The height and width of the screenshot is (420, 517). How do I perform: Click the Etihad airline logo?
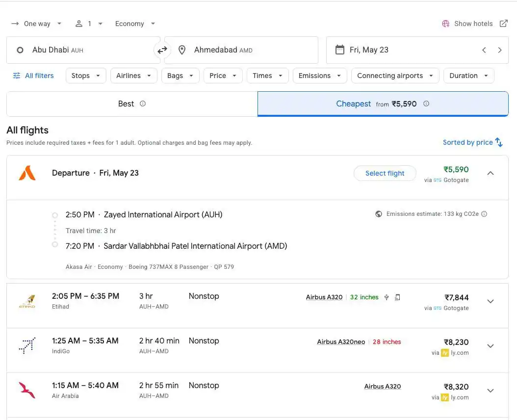tap(27, 302)
